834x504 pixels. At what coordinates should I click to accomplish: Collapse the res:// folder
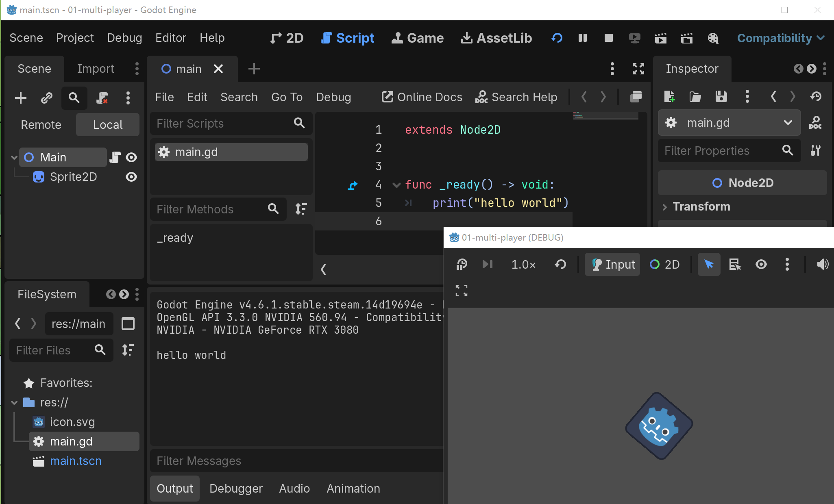(15, 402)
